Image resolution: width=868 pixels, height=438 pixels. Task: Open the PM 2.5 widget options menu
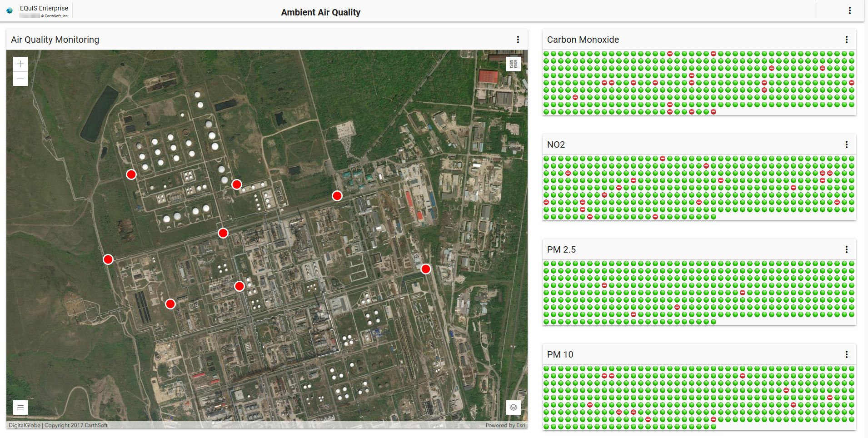[x=846, y=249]
